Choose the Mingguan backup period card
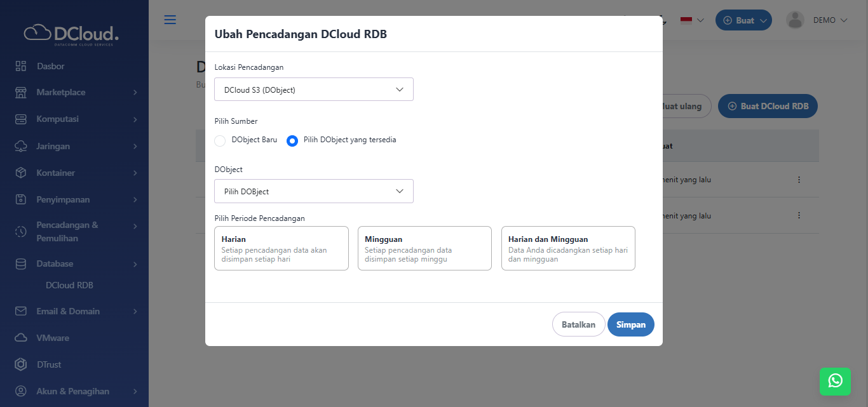The height and width of the screenshot is (407, 868). [424, 248]
